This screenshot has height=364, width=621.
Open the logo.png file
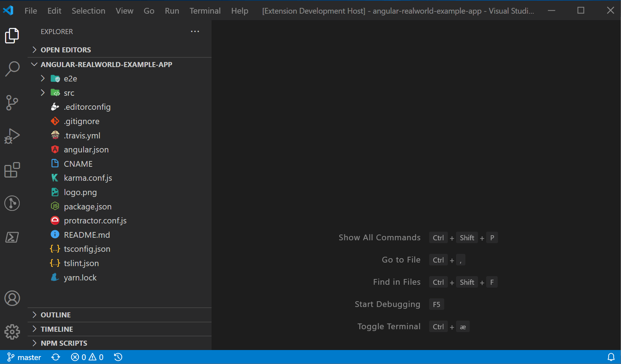pos(119,192)
